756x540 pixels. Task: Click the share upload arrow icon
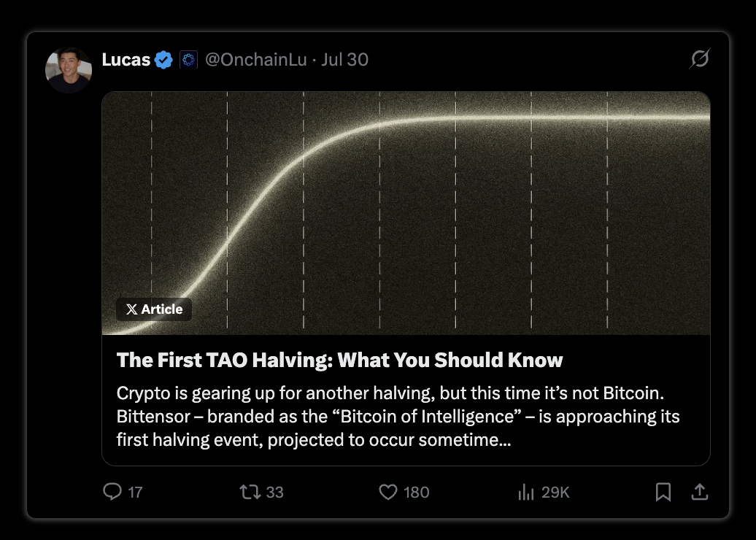click(700, 492)
